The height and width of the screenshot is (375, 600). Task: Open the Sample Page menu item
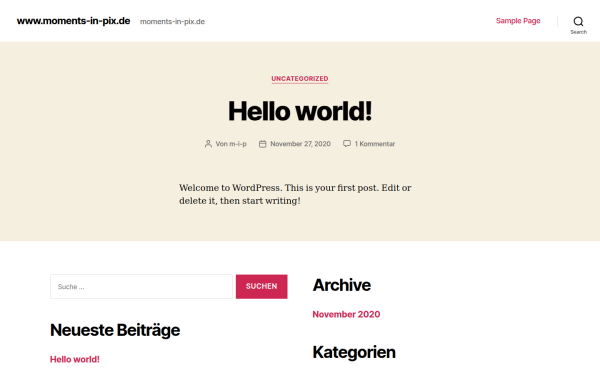pos(518,21)
